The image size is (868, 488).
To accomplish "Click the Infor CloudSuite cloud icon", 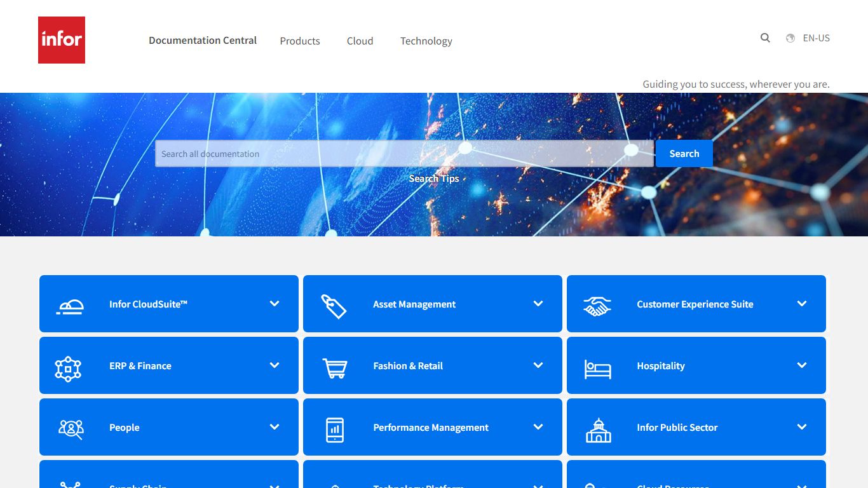I will coord(70,307).
